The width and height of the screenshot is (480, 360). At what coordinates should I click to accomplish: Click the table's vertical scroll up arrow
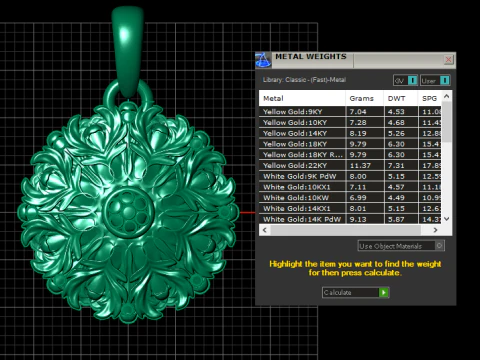[x=447, y=96]
